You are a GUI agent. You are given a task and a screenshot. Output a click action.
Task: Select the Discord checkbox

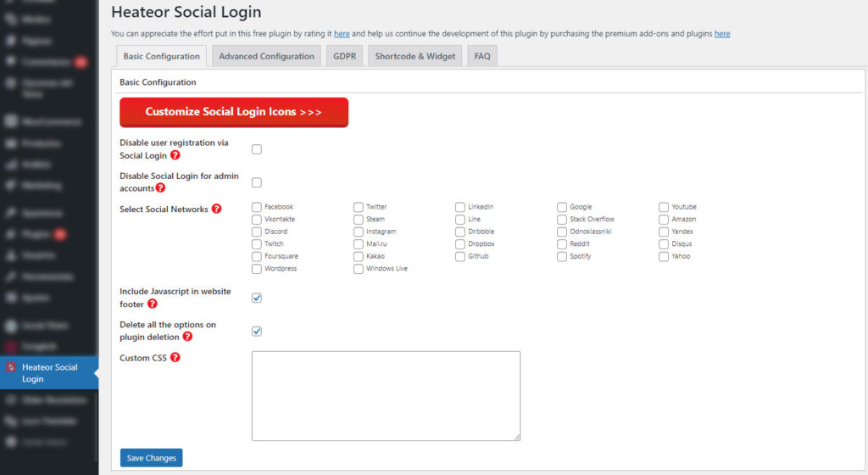pos(256,232)
